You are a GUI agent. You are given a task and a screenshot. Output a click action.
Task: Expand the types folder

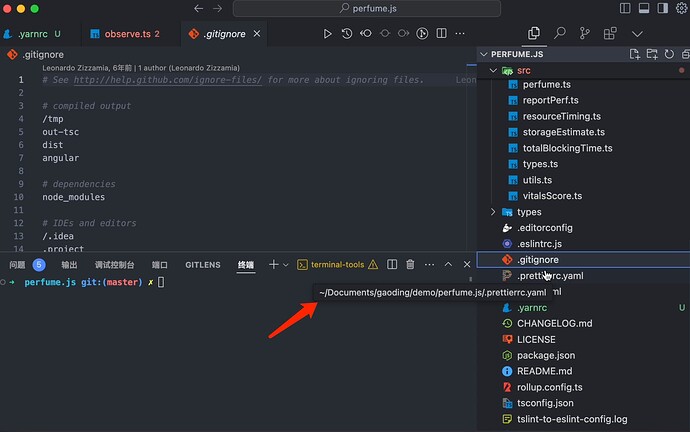(x=493, y=212)
